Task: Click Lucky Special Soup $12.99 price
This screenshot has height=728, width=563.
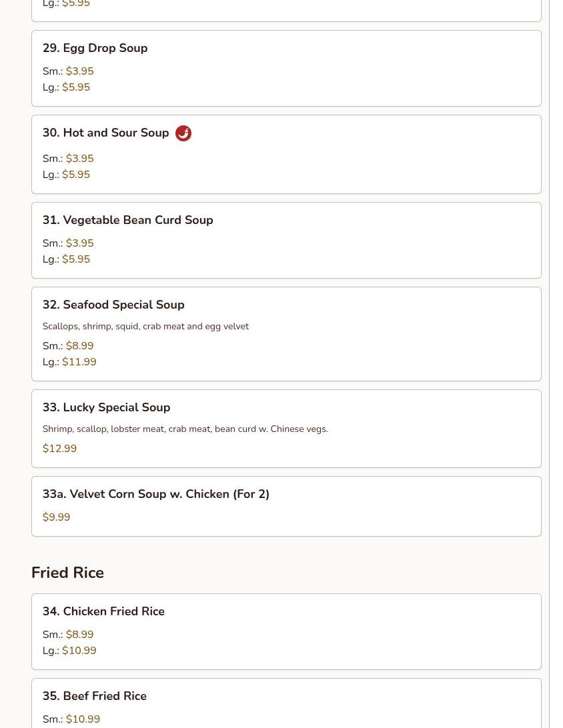Action: (59, 449)
